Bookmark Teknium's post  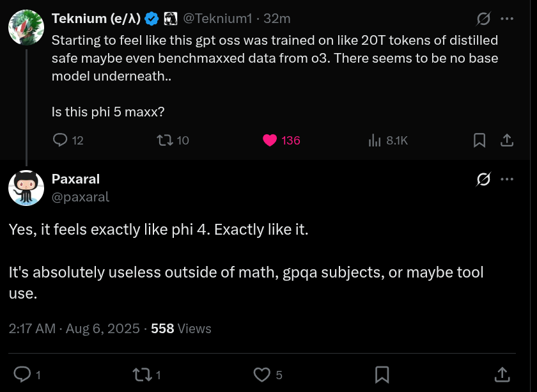coord(479,140)
